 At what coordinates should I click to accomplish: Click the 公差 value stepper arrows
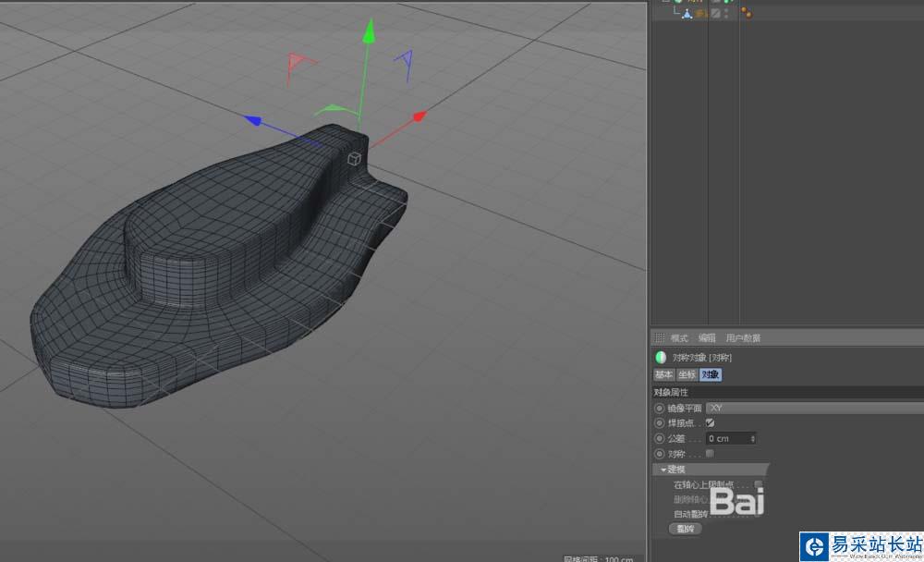coord(754,438)
